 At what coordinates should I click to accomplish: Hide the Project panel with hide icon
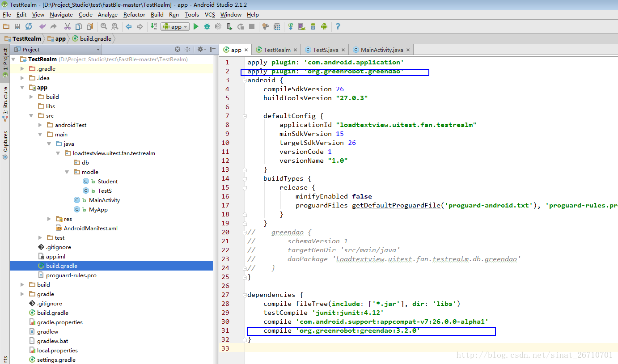pyautogui.click(x=213, y=50)
